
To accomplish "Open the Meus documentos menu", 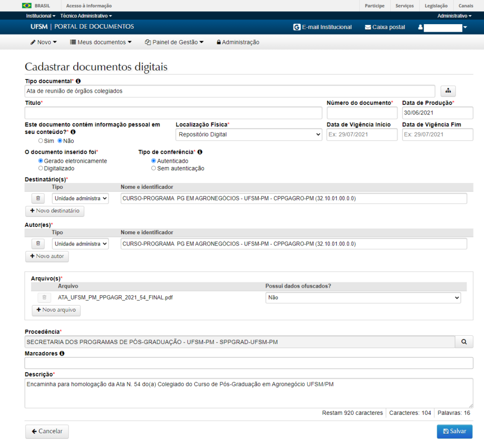I will click(x=101, y=42).
